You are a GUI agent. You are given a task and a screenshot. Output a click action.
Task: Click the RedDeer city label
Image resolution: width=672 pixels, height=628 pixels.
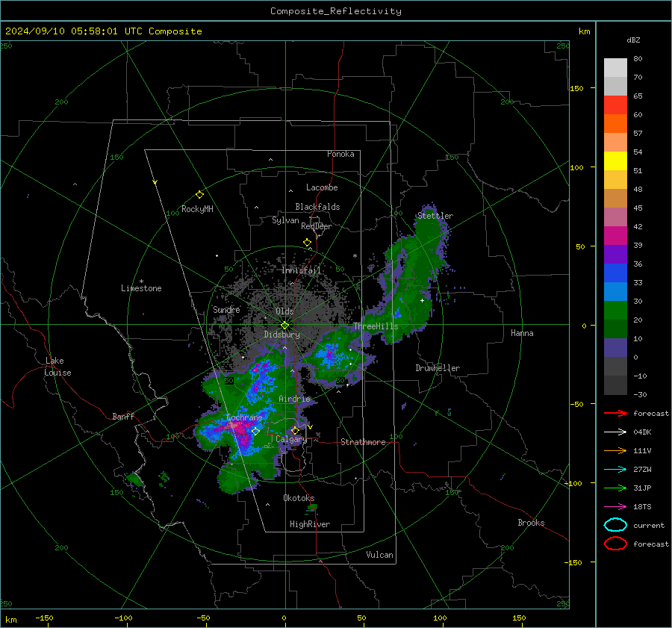coord(317,226)
